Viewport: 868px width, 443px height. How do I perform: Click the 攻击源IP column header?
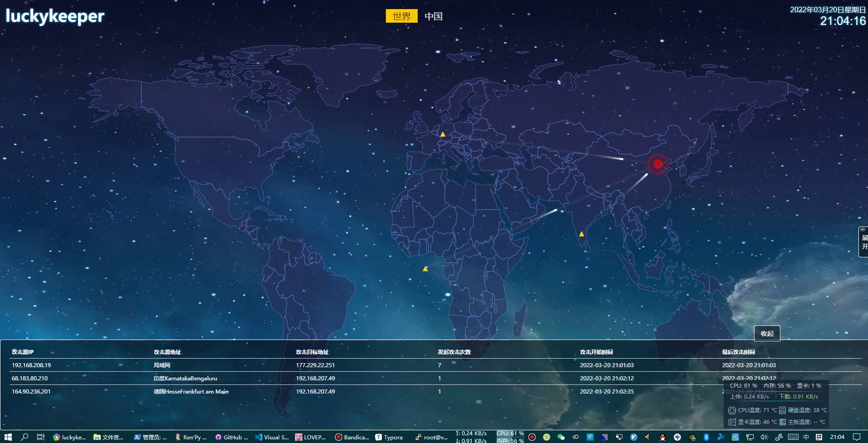pos(23,352)
